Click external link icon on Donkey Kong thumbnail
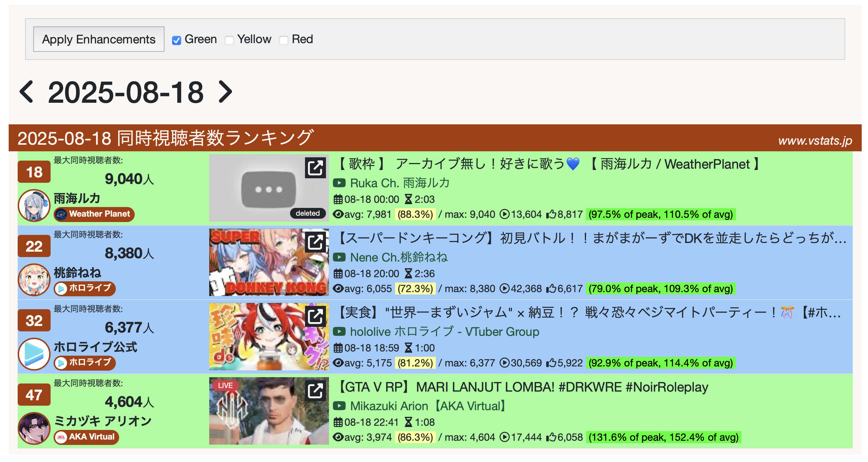Image resolution: width=868 pixels, height=462 pixels. coord(315,242)
